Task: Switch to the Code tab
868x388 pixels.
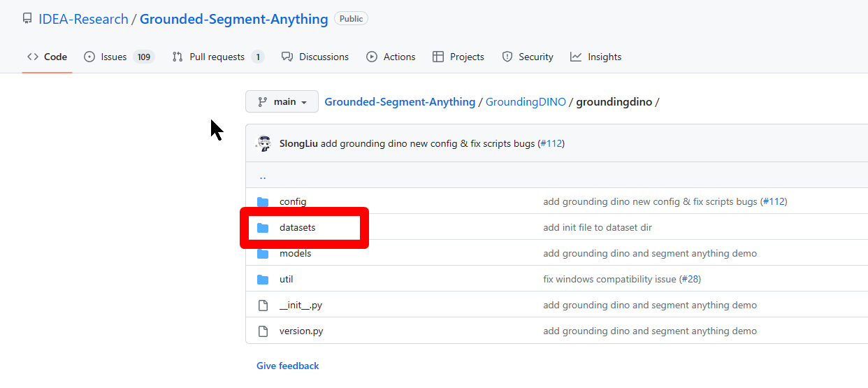Action: pos(47,57)
